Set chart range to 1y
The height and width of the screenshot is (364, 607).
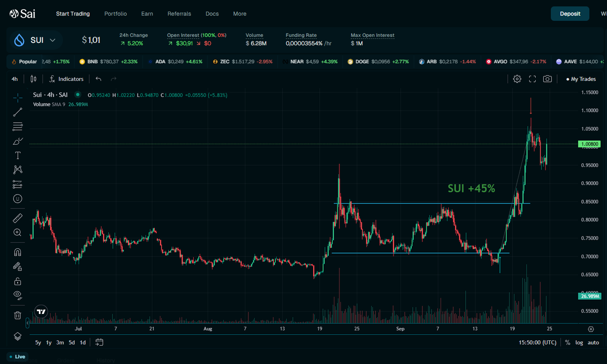click(49, 342)
